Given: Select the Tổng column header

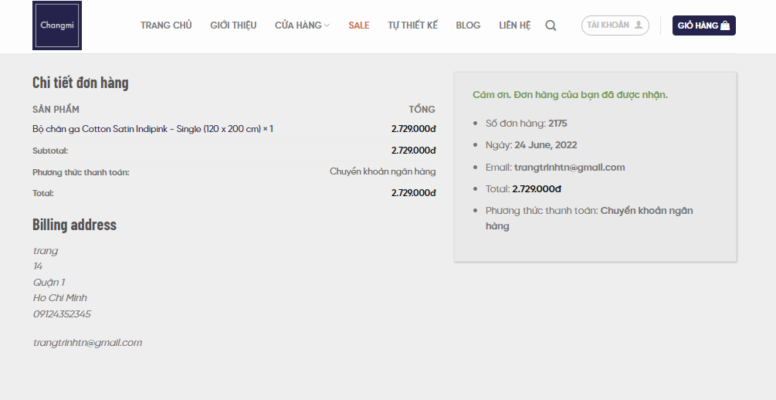Looking at the screenshot, I should coord(422,109).
